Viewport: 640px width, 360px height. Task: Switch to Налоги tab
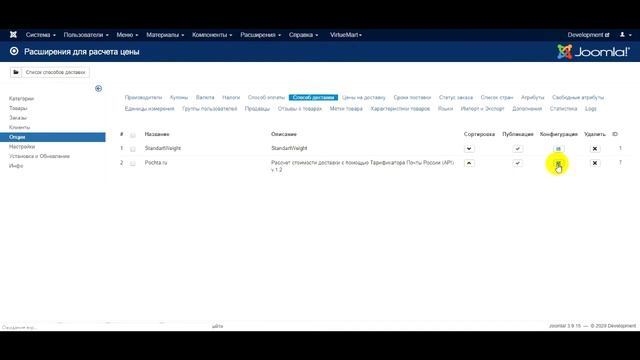(231, 98)
